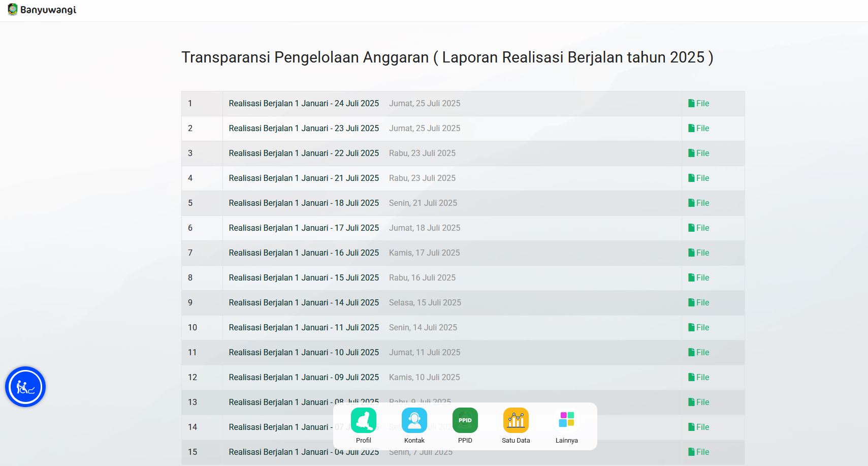Open File for 17 Juli 2025 report
Image resolution: width=868 pixels, height=466 pixels.
pos(699,228)
